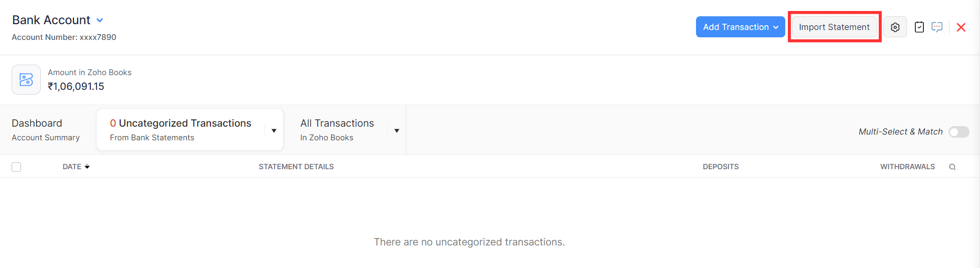Click the bank icon beside the amount
Screen dimensions: 980x268
pos(26,80)
